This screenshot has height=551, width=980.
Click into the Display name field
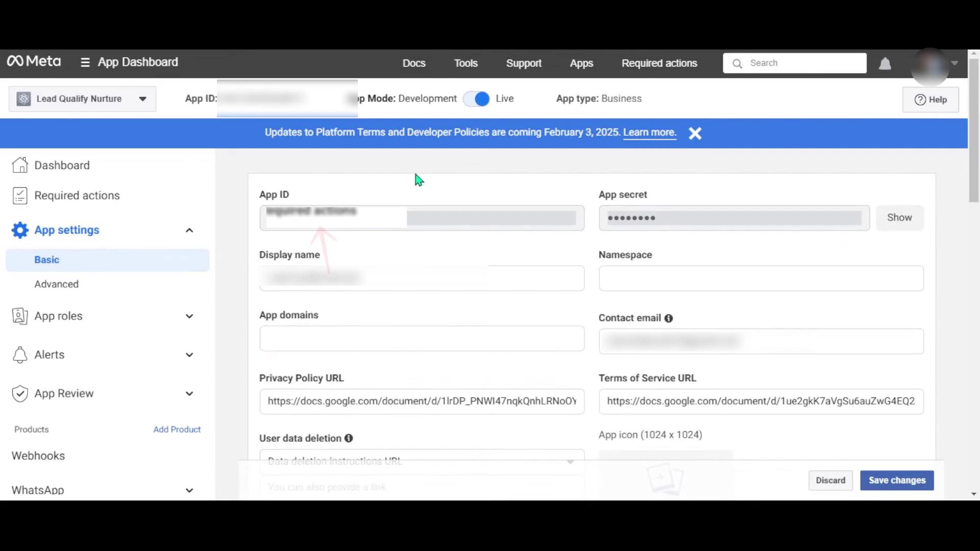(x=422, y=278)
